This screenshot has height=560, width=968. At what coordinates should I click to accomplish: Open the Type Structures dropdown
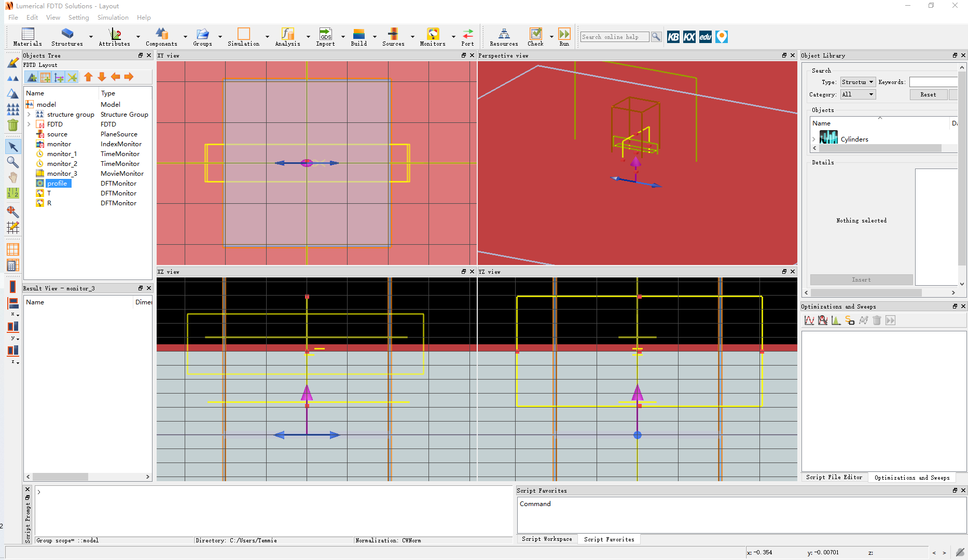coord(858,82)
